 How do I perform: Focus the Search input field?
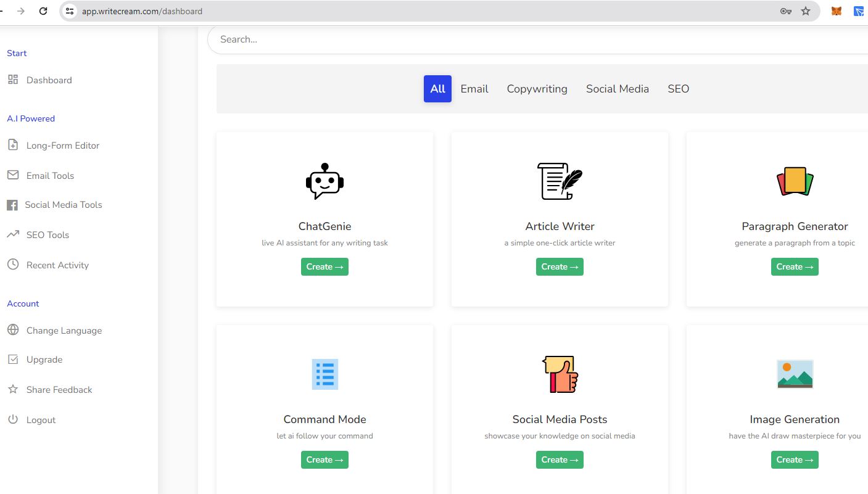click(537, 39)
